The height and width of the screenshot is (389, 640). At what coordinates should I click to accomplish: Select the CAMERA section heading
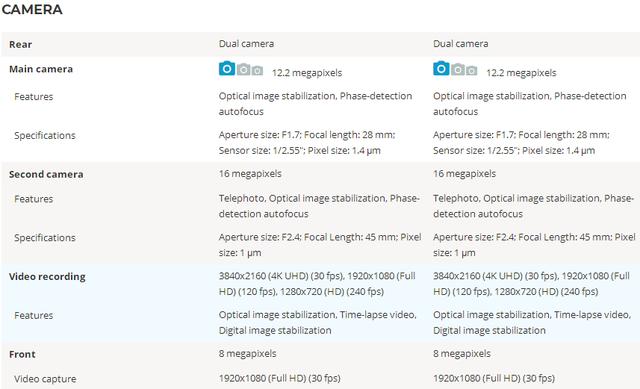click(x=32, y=9)
